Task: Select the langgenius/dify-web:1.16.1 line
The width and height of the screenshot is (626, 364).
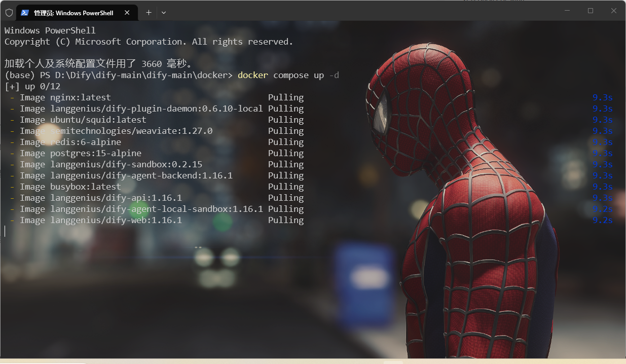Action: [311, 220]
